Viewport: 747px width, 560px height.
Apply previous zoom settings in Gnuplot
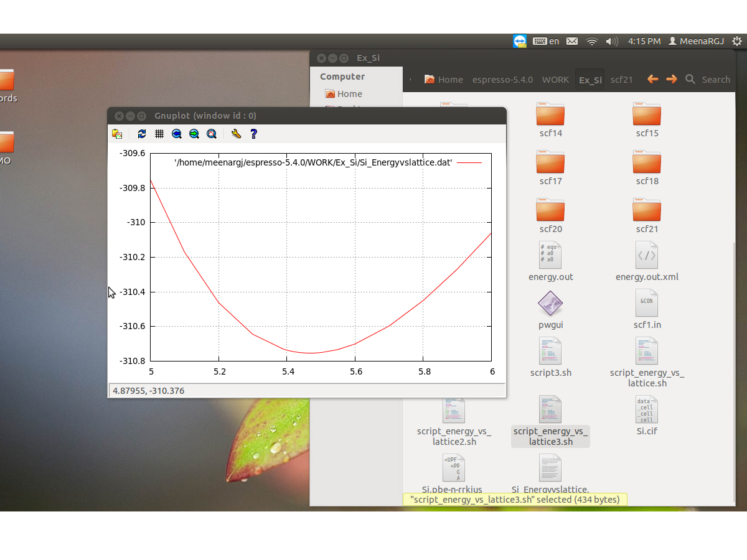[x=177, y=134]
